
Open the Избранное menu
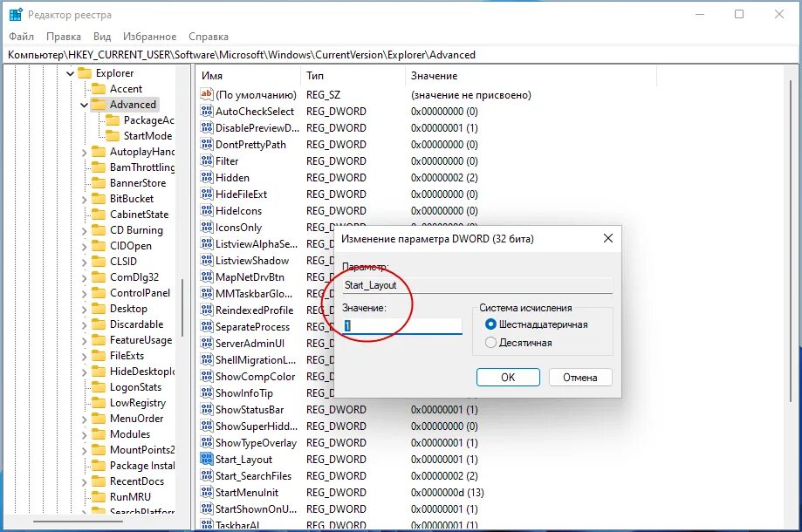tap(149, 37)
